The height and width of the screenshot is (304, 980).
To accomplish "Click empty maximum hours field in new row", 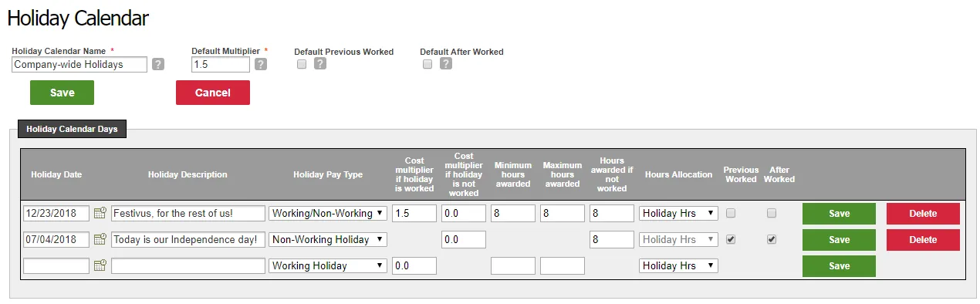I will [x=563, y=266].
